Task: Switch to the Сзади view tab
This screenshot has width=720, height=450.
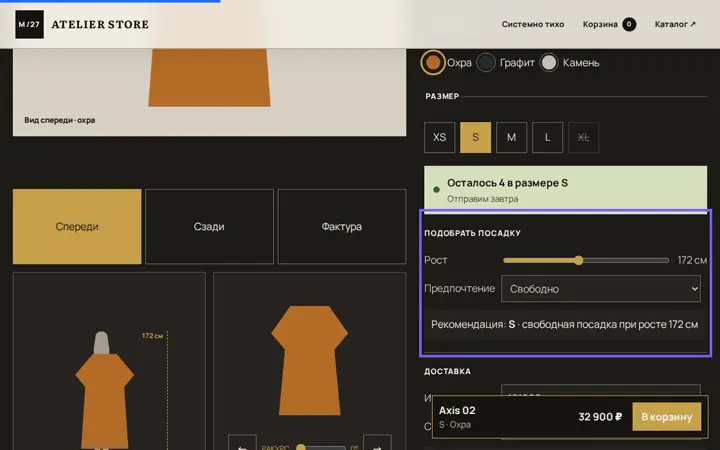Action: [x=209, y=227]
